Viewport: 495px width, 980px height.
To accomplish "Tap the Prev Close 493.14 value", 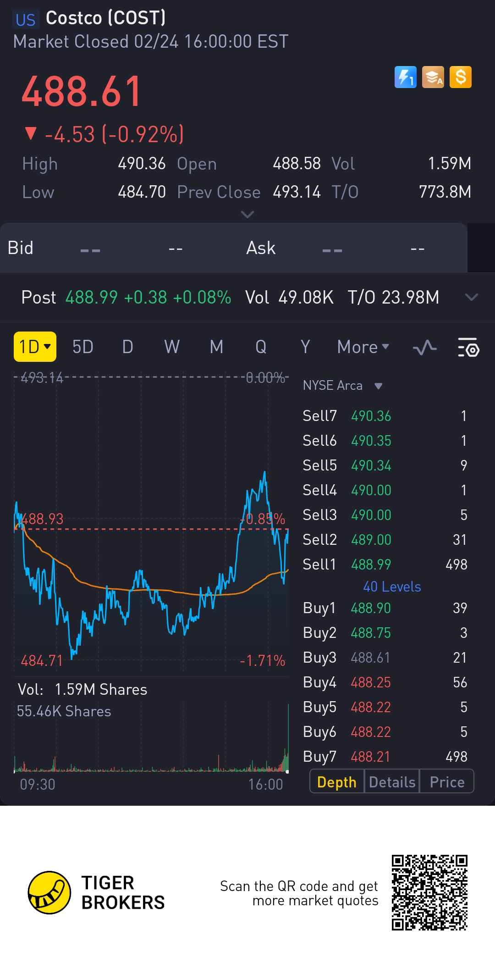I will pyautogui.click(x=297, y=192).
